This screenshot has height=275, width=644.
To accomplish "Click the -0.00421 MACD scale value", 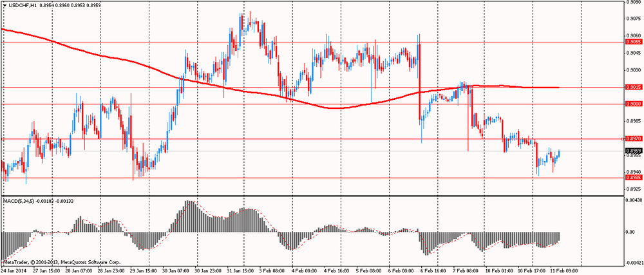I will pyautogui.click(x=632, y=263).
